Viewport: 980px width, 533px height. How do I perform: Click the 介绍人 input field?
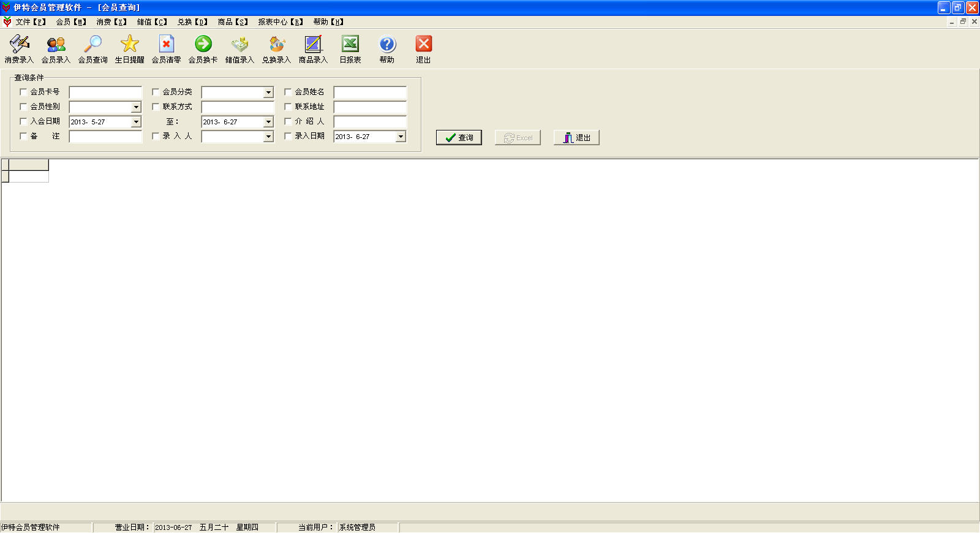pos(370,122)
